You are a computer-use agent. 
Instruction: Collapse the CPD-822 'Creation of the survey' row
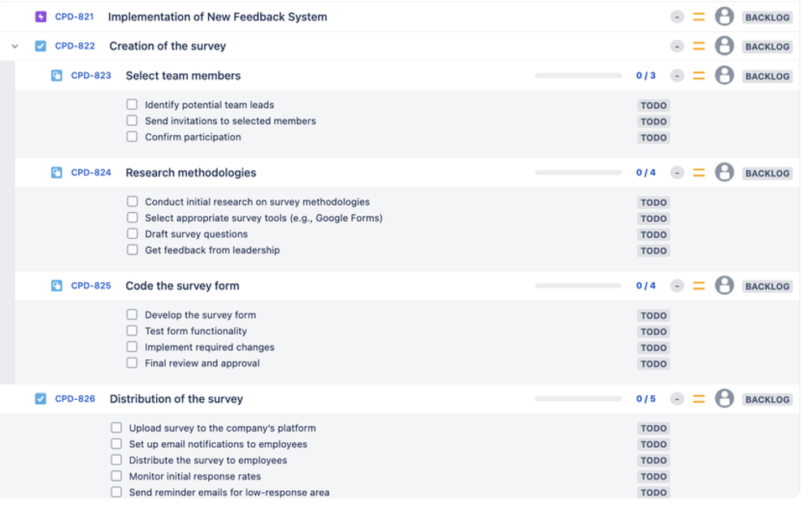[14, 46]
